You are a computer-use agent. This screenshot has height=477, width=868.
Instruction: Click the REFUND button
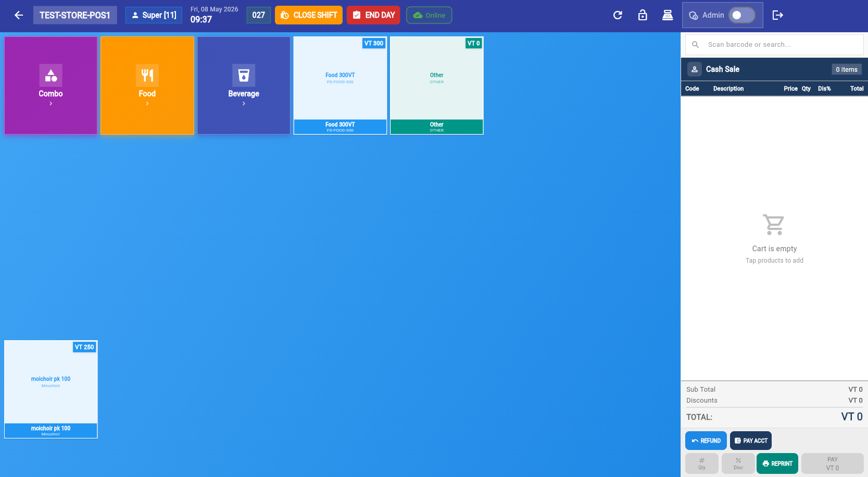point(706,441)
